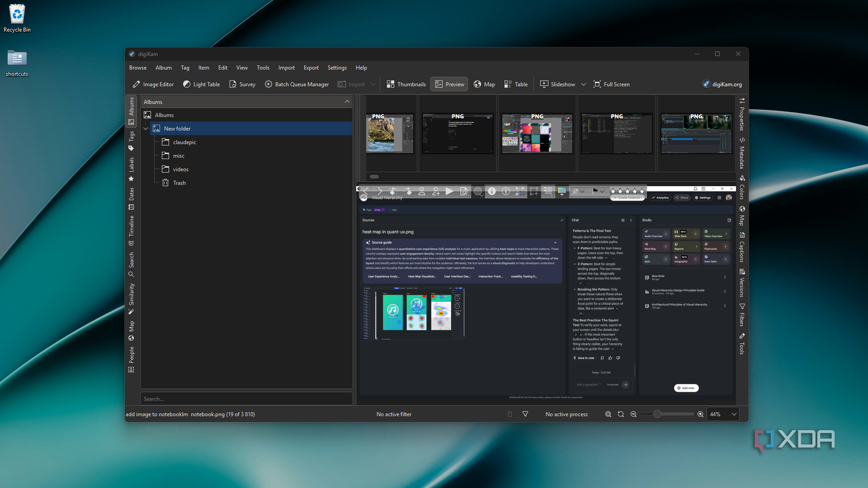Toggle color managed view monitor icon

pos(562,191)
